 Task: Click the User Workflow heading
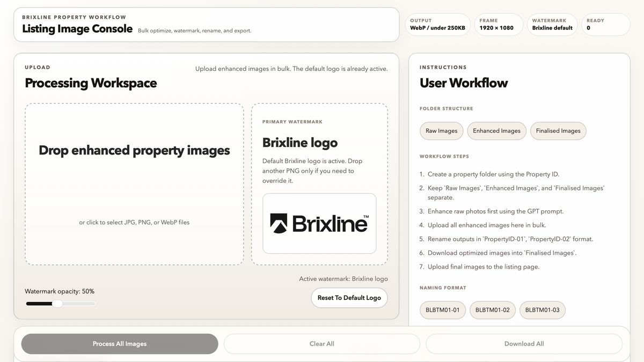point(464,83)
